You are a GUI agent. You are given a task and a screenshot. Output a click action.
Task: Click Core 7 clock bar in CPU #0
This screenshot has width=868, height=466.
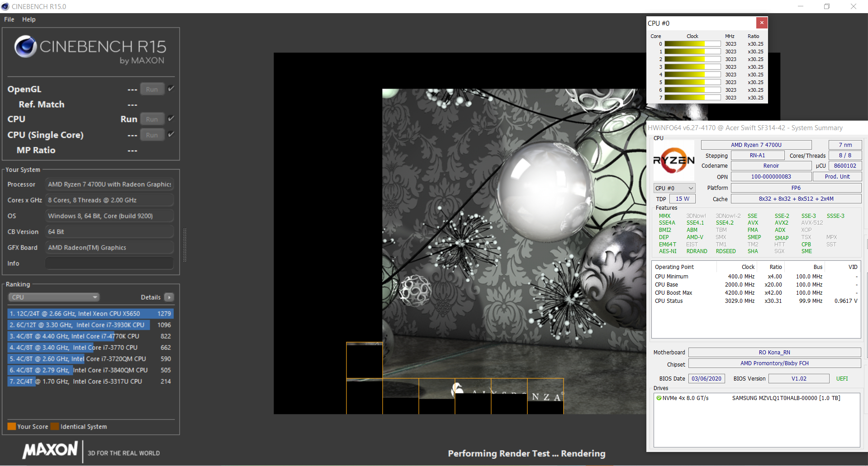click(x=693, y=98)
